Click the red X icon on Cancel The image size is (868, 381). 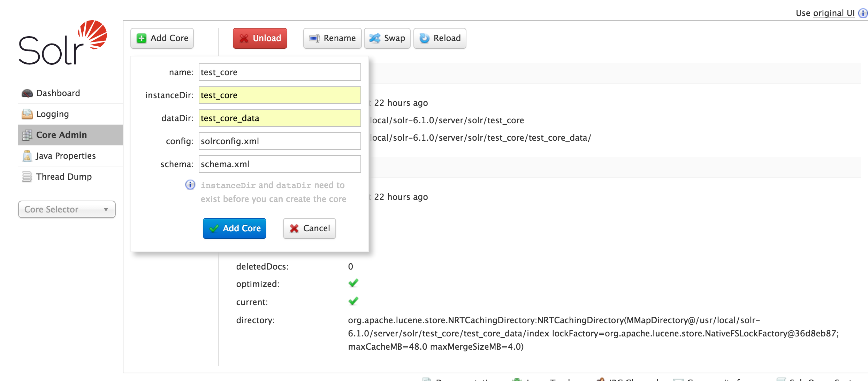coord(294,228)
